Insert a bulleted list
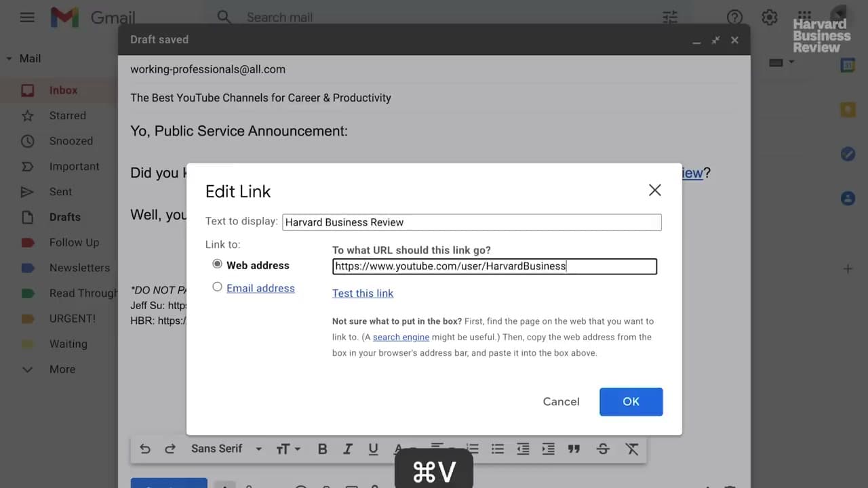 coord(498,449)
